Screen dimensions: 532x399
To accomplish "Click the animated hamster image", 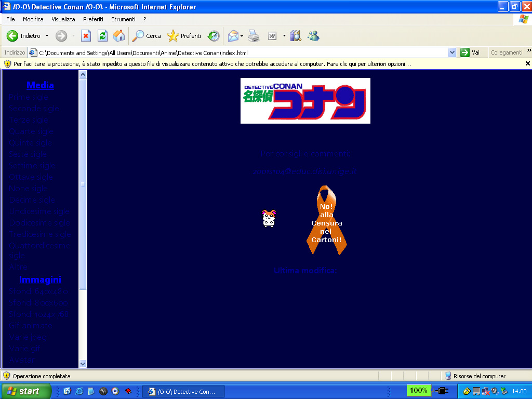I will pyautogui.click(x=269, y=218).
